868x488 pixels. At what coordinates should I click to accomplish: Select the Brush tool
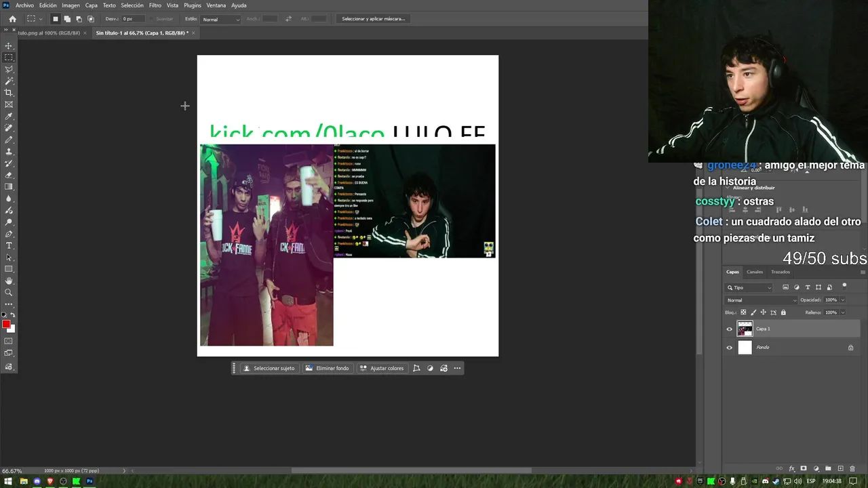click(x=9, y=140)
